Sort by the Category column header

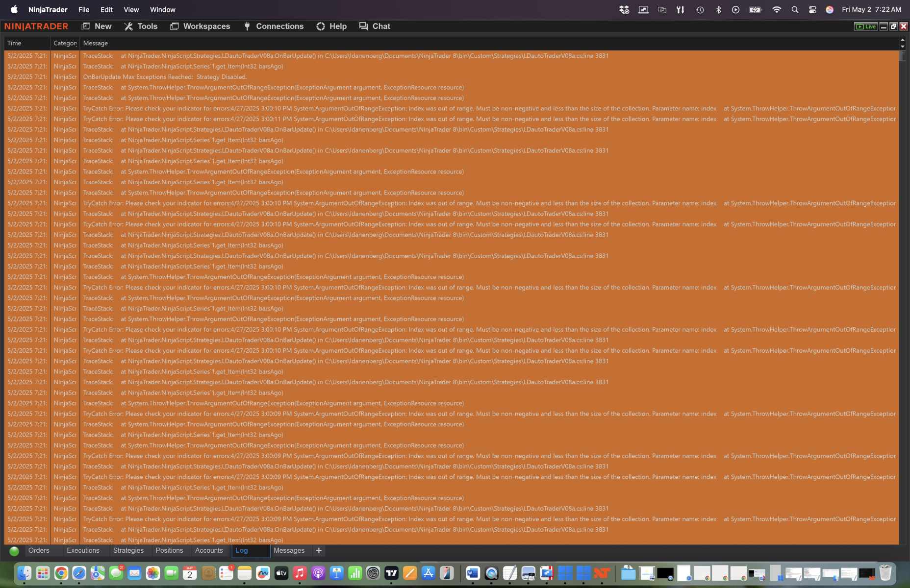click(x=65, y=43)
